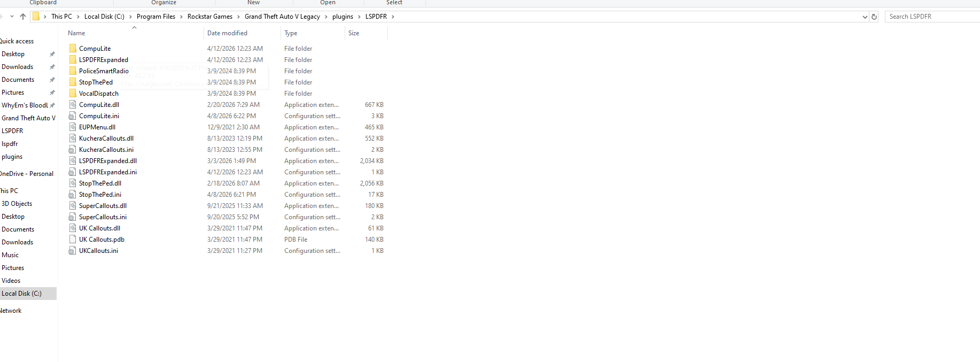Image resolution: width=980 pixels, height=362 pixels.
Task: Refresh the LSPDFR folder view
Action: [874, 17]
